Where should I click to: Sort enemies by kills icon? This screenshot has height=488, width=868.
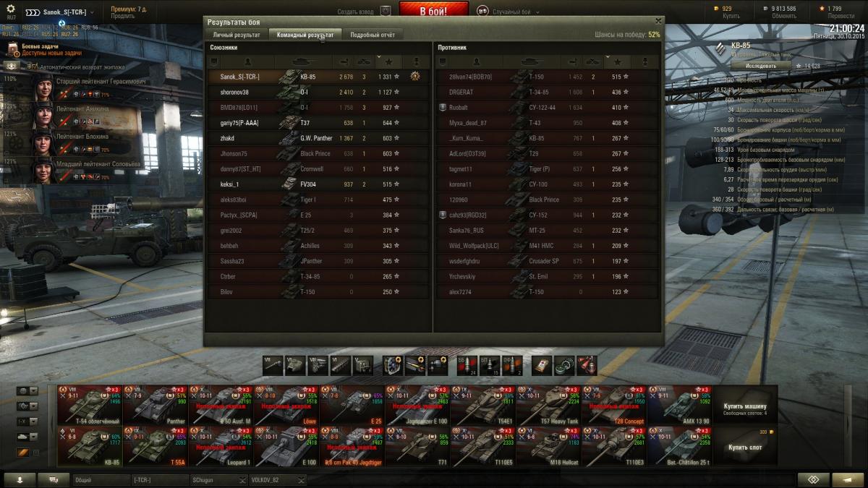pos(593,61)
